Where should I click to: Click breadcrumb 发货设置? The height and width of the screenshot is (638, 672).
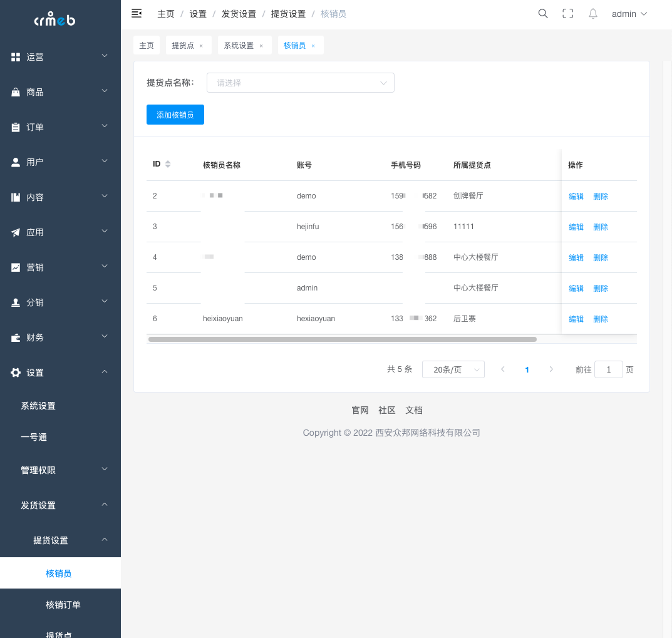[x=239, y=14]
